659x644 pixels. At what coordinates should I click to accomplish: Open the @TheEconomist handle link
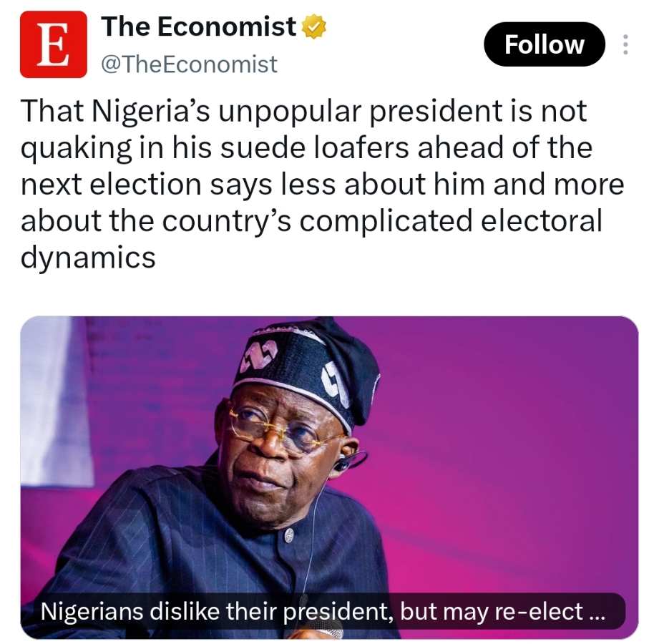click(189, 64)
